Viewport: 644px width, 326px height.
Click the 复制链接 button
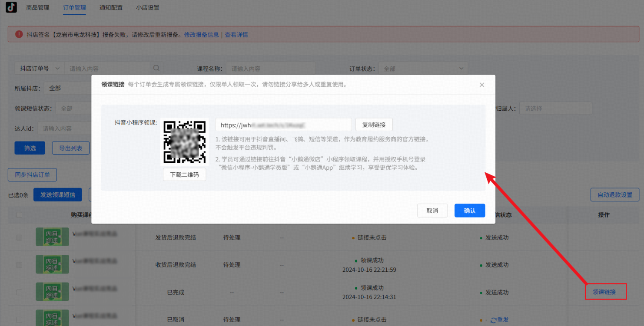pyautogui.click(x=374, y=125)
